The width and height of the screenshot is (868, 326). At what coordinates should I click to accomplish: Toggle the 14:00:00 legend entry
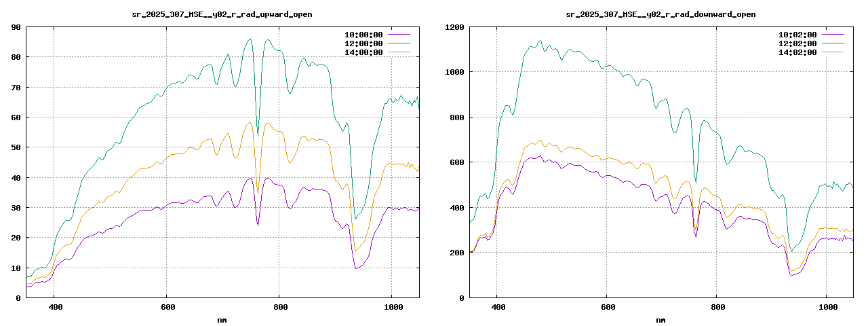point(363,52)
